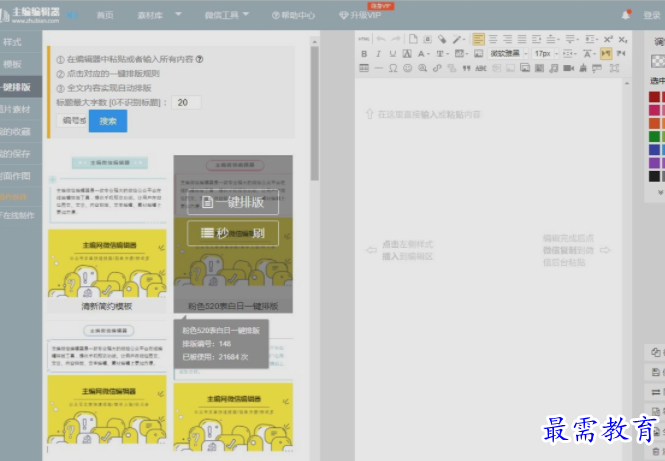665x461 pixels.
Task: Click the font border A icon
Action: [407, 53]
